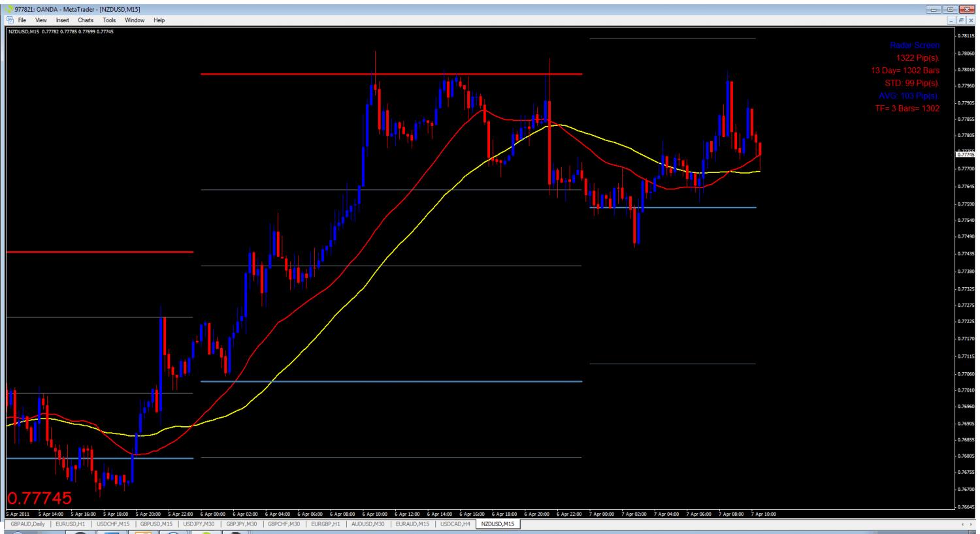The width and height of the screenshot is (980, 534).
Task: Open the File menu
Action: 22,20
